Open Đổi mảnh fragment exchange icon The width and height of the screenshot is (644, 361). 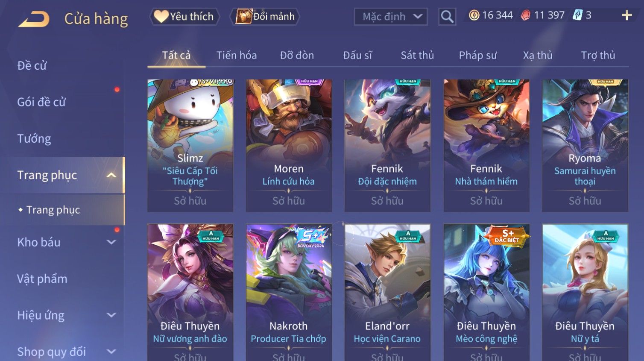265,16
